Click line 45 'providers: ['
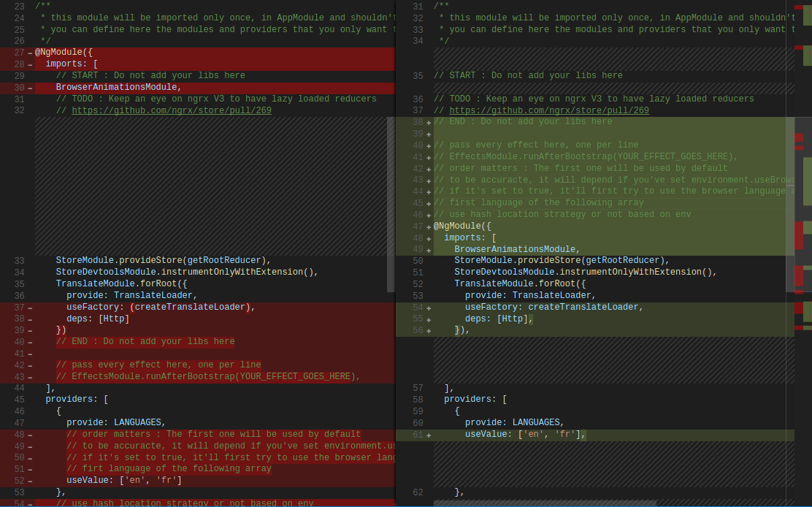The height and width of the screenshot is (507, 812). click(x=77, y=400)
